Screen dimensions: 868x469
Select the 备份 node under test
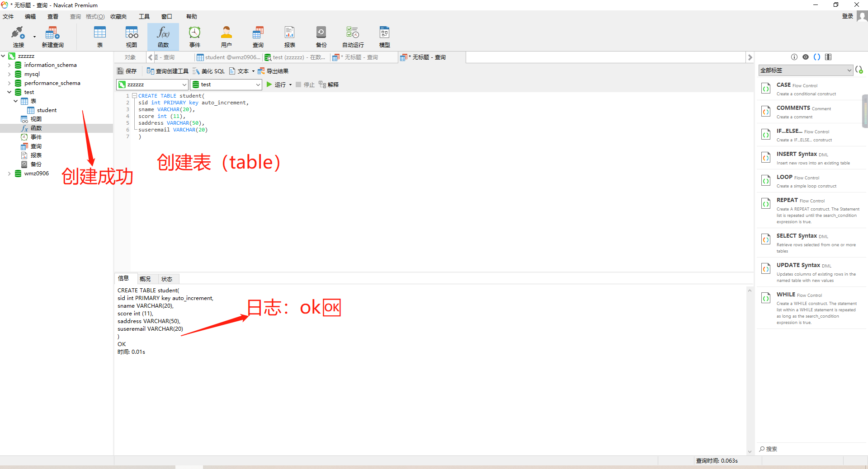[x=31, y=164]
